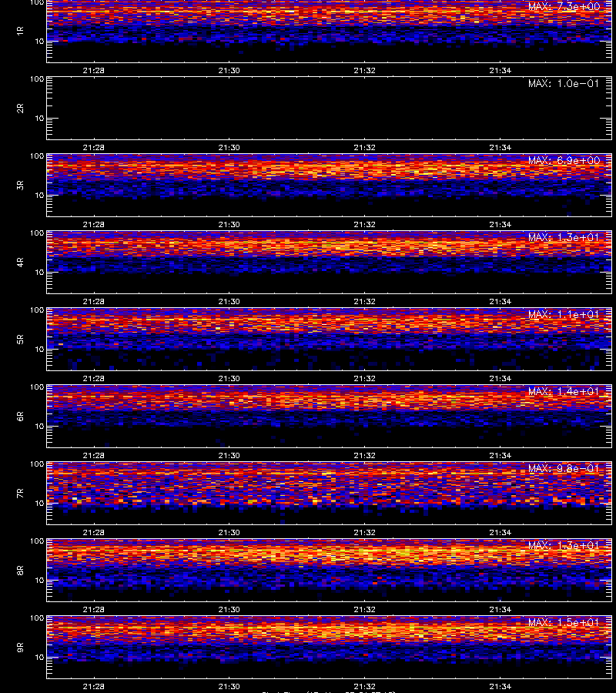Select the MAX: 1.1e+01 text in 5R panel
This screenshot has height=693, width=616.
click(564, 314)
